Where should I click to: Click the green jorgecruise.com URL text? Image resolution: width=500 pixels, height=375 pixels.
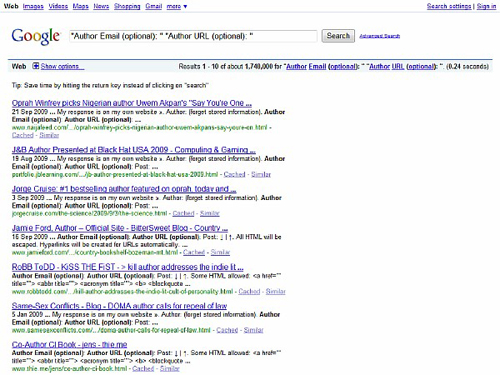coord(89,213)
